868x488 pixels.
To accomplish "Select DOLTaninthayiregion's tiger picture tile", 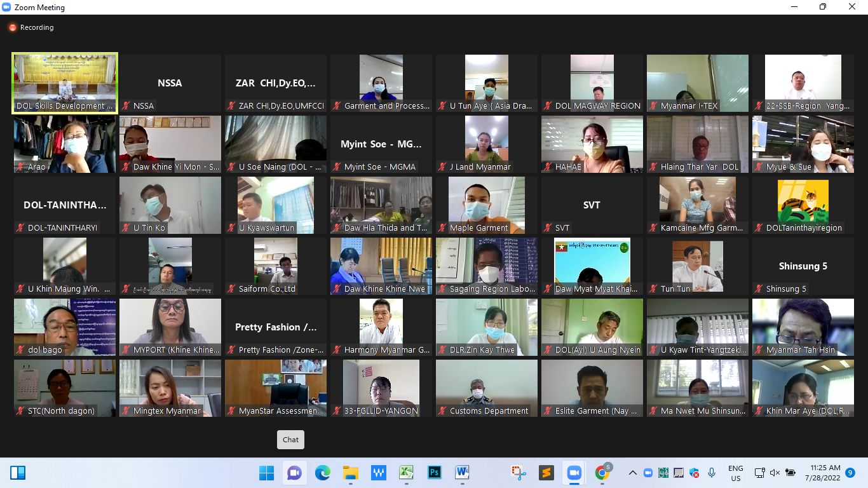I will tap(803, 205).
